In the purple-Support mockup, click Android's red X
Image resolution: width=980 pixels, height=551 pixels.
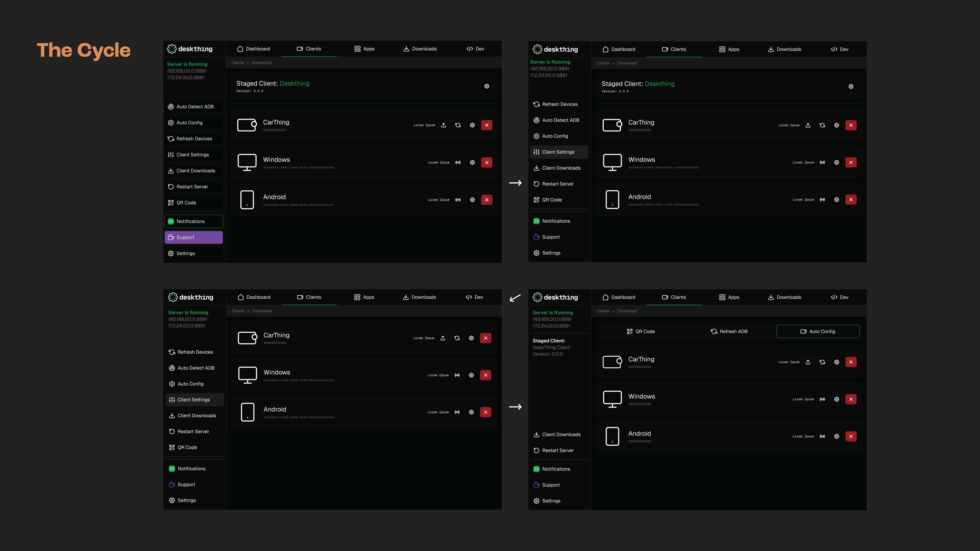tap(487, 200)
